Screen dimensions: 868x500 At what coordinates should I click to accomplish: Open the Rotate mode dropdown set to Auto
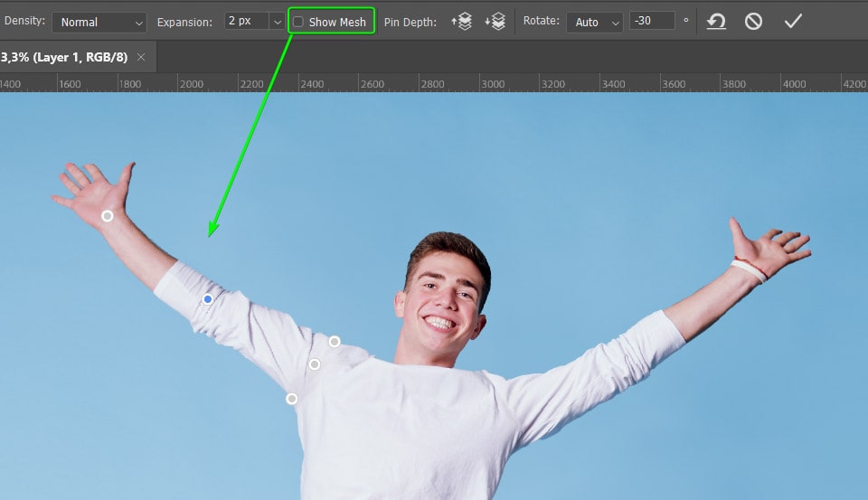tap(595, 22)
